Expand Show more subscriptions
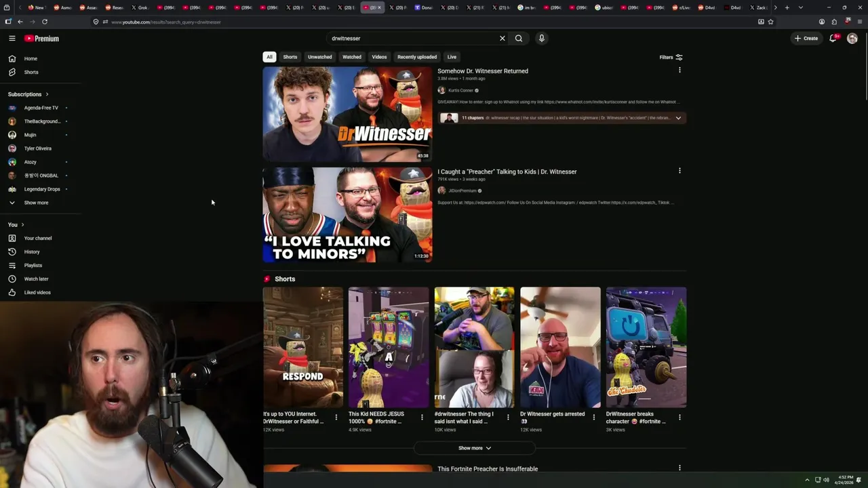This screenshot has height=488, width=868. pyautogui.click(x=36, y=203)
